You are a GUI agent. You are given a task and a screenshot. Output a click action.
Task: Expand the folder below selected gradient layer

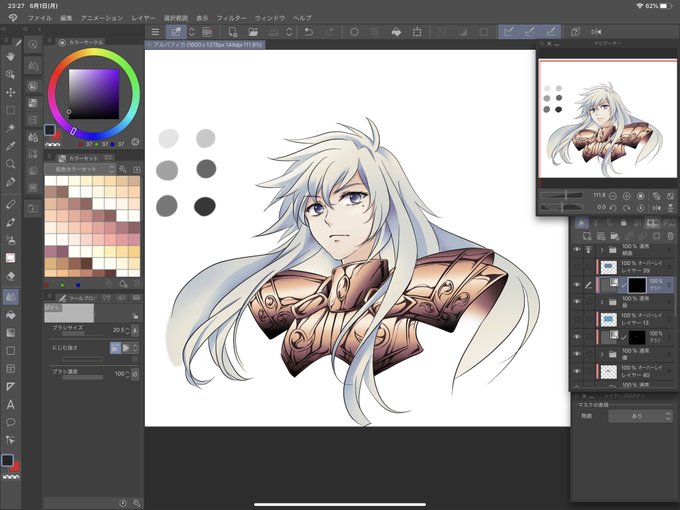click(x=602, y=302)
